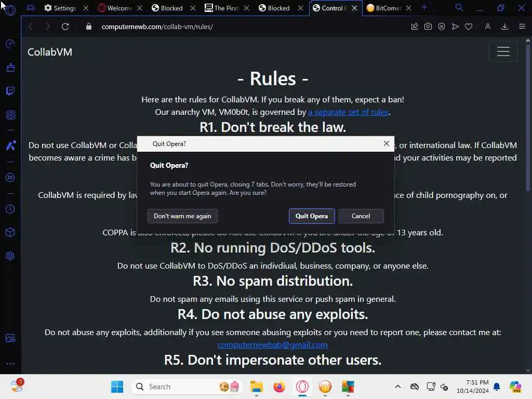Viewport: 532px width, 399px height.
Task: Click the taskbar Search box
Action: [187, 387]
